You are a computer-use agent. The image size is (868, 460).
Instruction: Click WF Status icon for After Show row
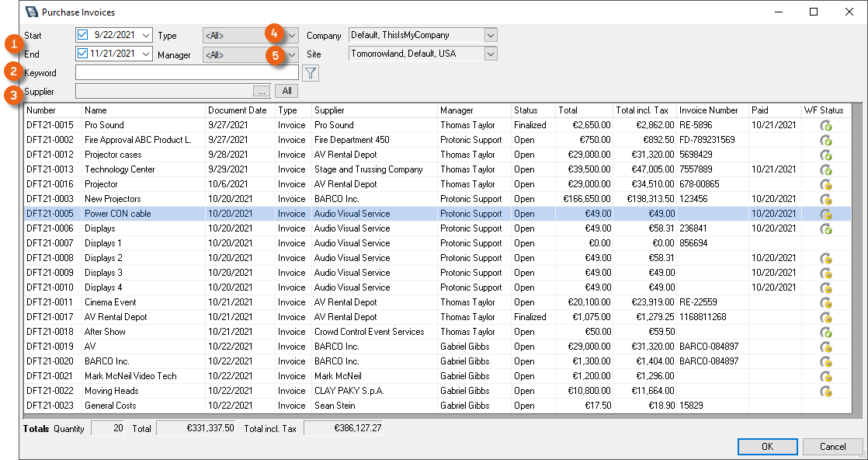pos(827,332)
